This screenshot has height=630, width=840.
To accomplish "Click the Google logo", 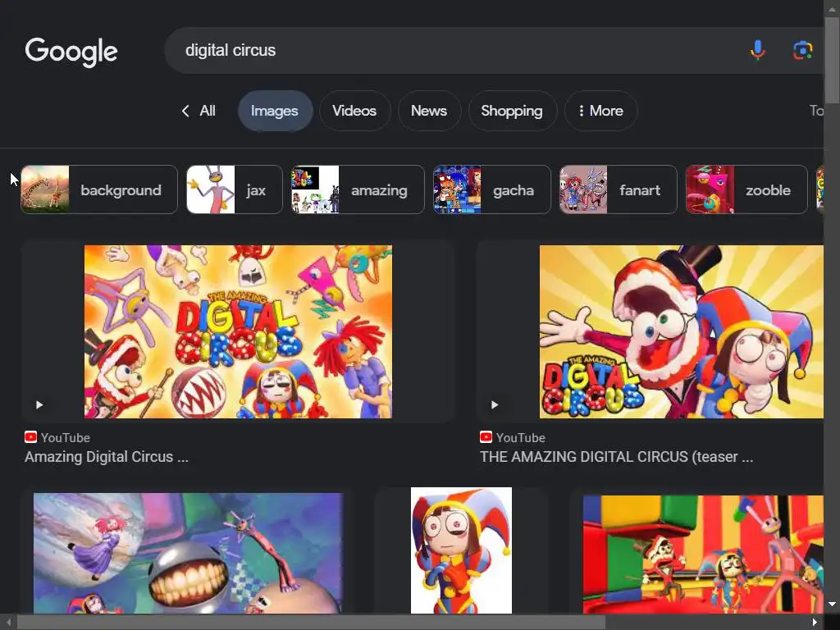I will tap(71, 52).
